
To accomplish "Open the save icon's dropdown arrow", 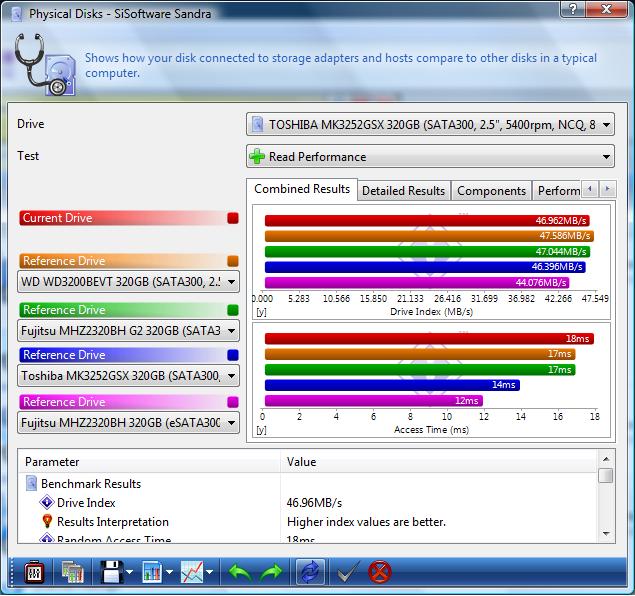I will pos(129,572).
